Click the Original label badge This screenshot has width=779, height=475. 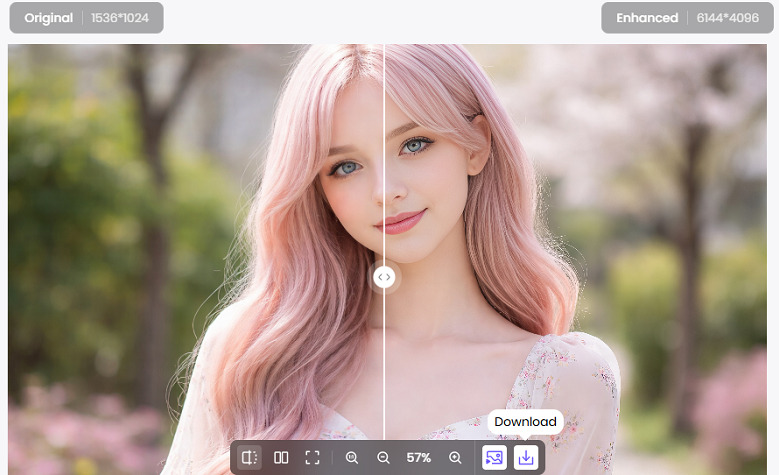48,18
